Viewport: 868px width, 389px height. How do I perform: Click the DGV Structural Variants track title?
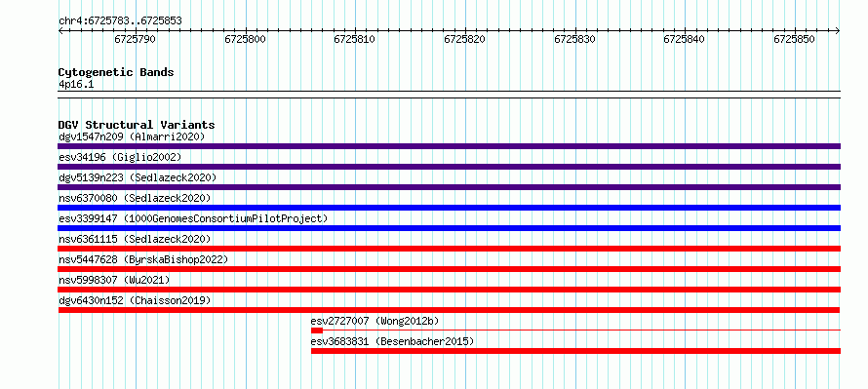click(137, 125)
